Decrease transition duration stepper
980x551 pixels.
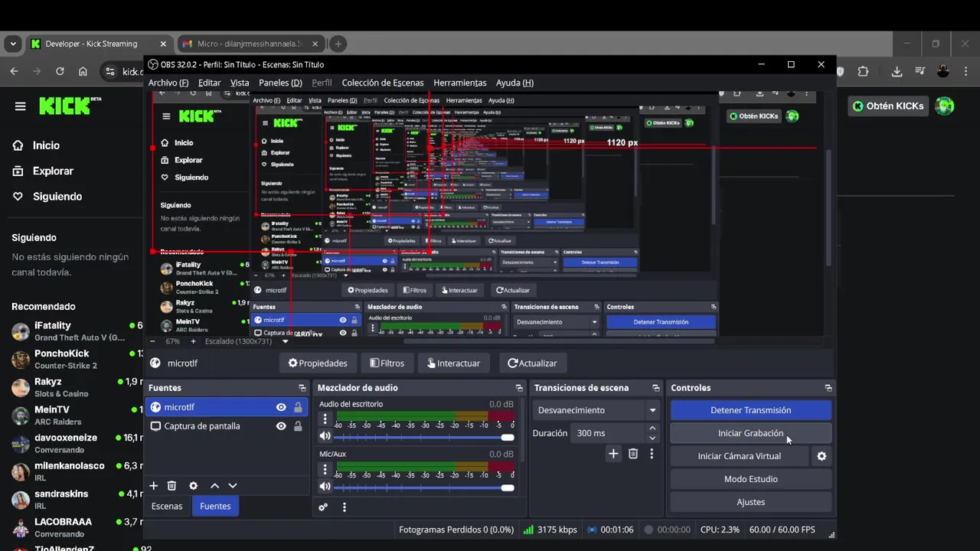tap(652, 438)
